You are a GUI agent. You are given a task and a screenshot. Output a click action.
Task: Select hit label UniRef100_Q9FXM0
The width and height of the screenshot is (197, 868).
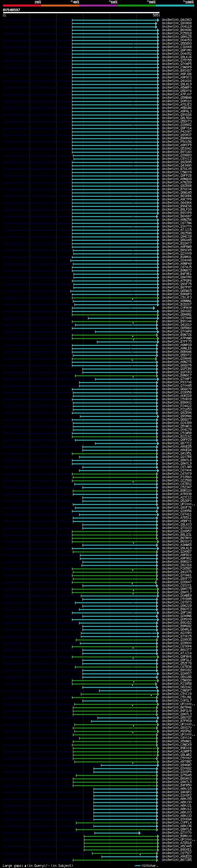tap(177, 50)
